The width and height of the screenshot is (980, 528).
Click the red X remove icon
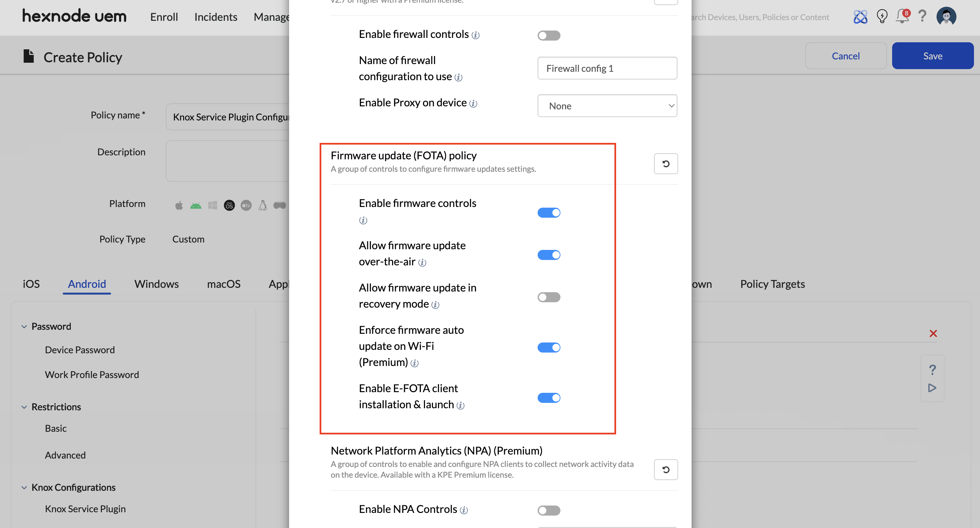pos(933,334)
